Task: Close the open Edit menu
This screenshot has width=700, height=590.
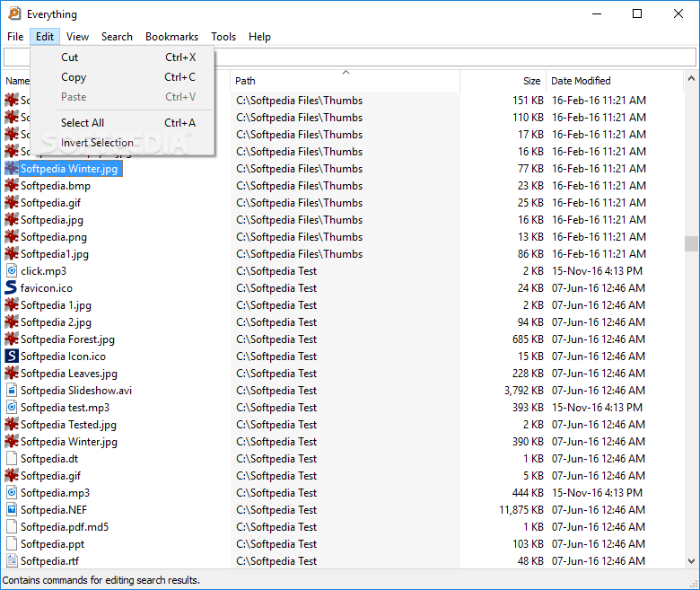Action: point(45,37)
